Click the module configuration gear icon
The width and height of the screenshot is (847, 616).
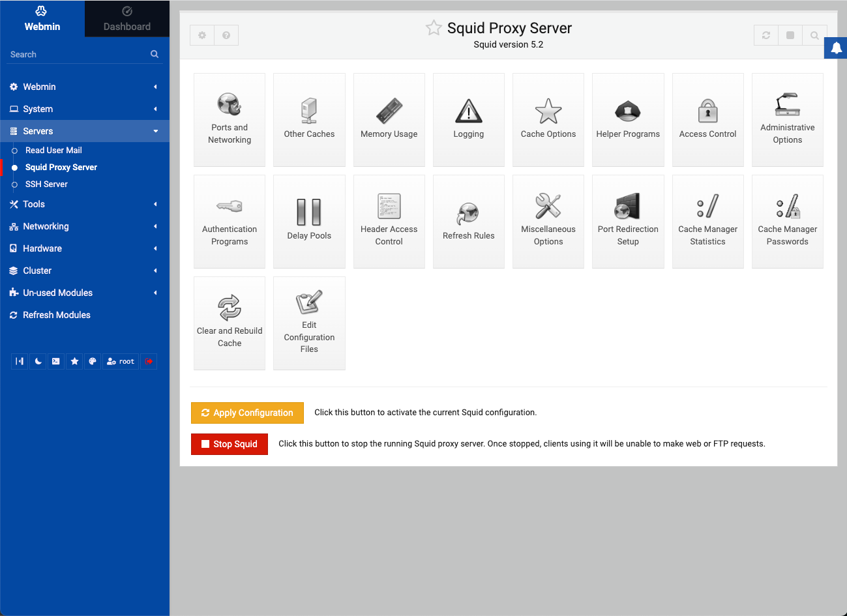pos(202,35)
